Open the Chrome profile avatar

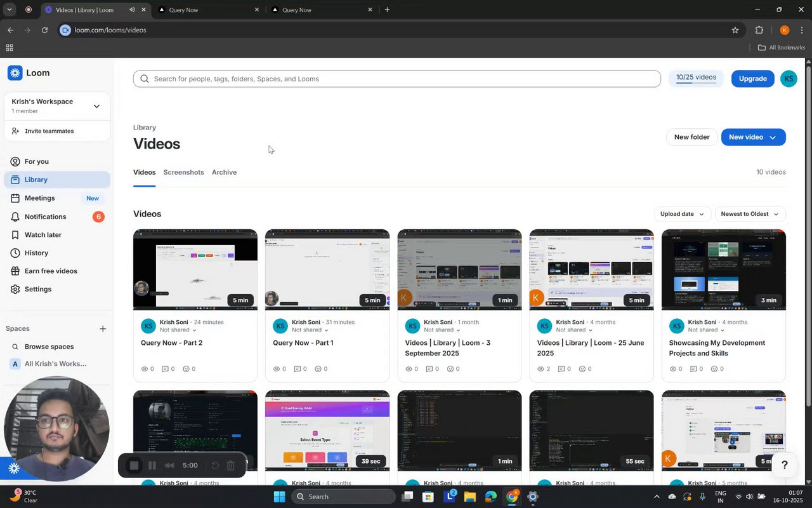(784, 30)
